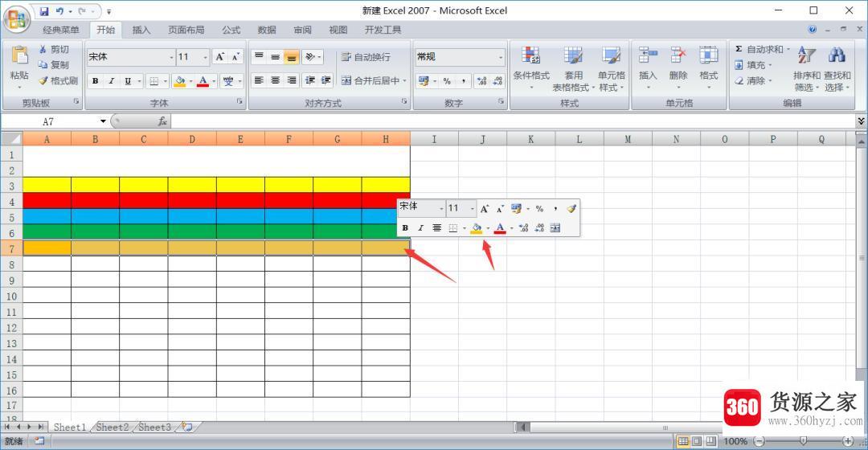868x450 pixels.
Task: Click Insert cells (插入) icon
Action: click(648, 55)
